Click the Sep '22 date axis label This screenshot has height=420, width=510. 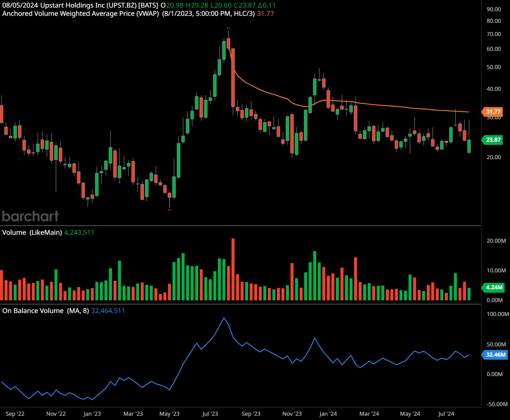(x=15, y=414)
